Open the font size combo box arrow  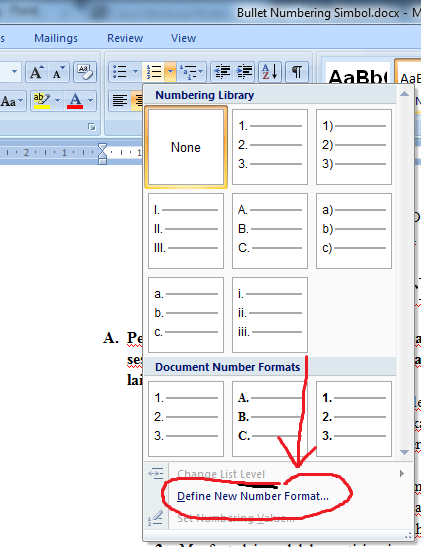pyautogui.click(x=14, y=72)
